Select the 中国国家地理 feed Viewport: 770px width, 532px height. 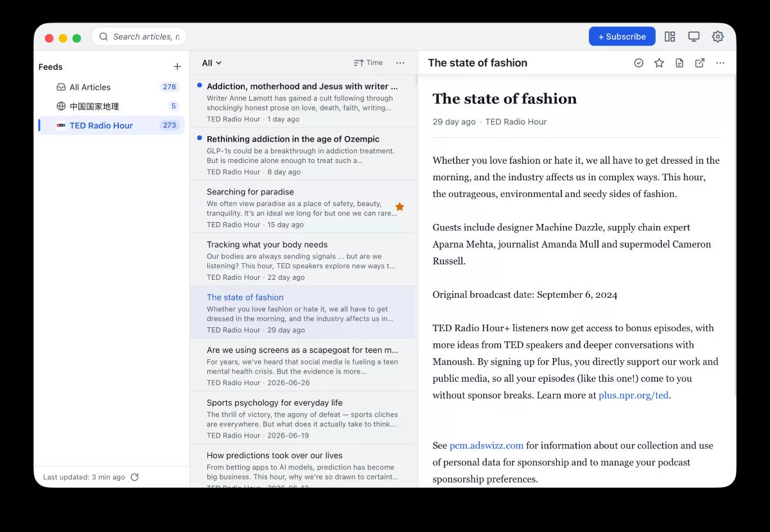pyautogui.click(x=112, y=106)
